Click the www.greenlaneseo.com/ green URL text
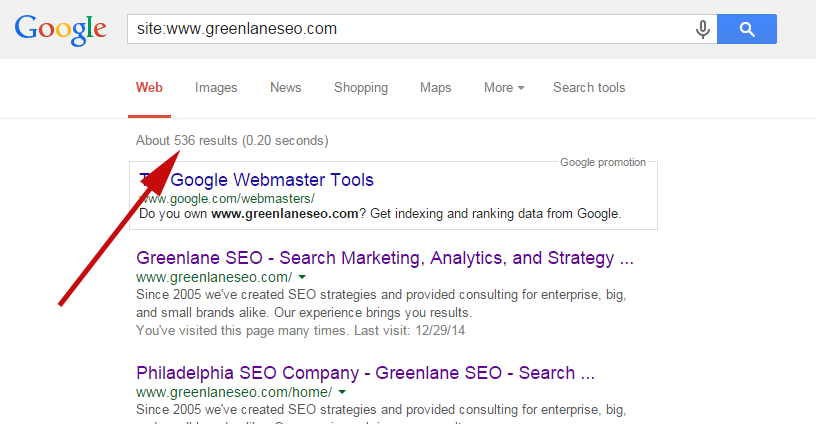This screenshot has width=816, height=424. pyautogui.click(x=214, y=277)
